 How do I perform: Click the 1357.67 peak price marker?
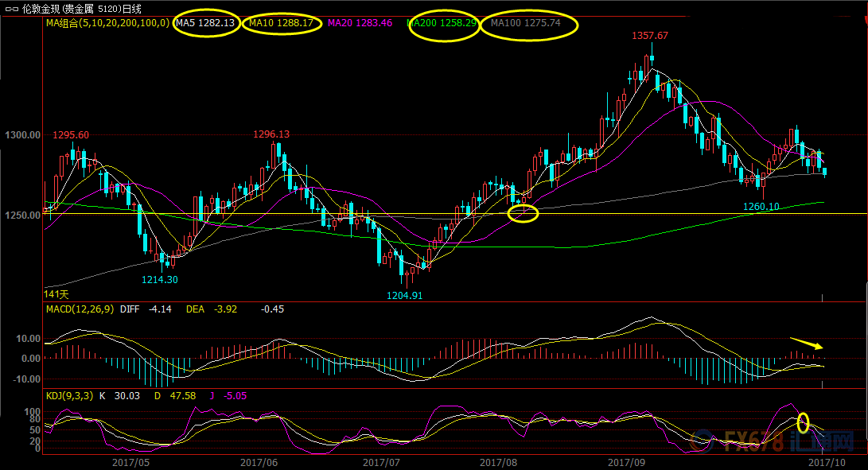(649, 36)
